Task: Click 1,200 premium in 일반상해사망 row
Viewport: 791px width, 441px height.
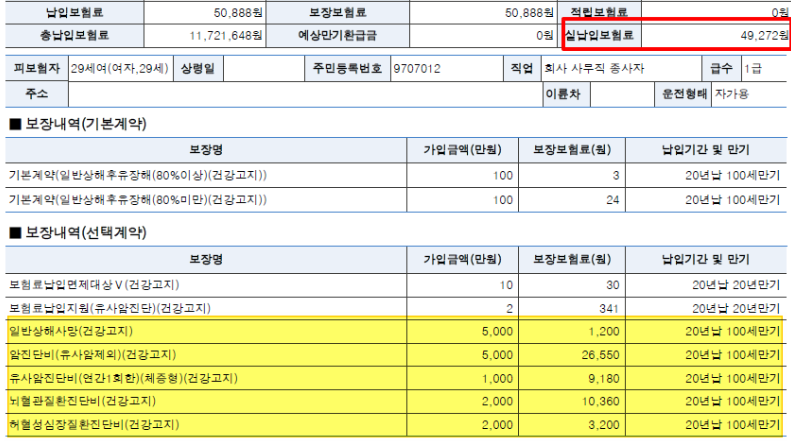Action: pyautogui.click(x=603, y=332)
